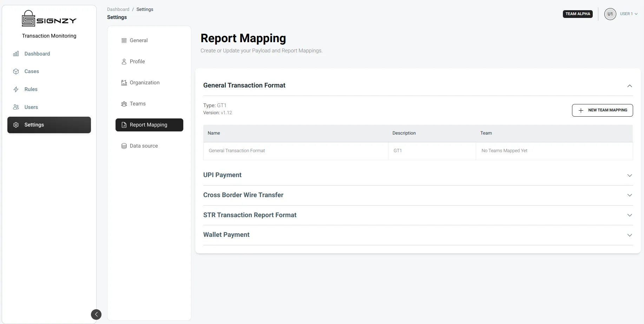Click the General list icon
The width and height of the screenshot is (644, 324).
(124, 40)
